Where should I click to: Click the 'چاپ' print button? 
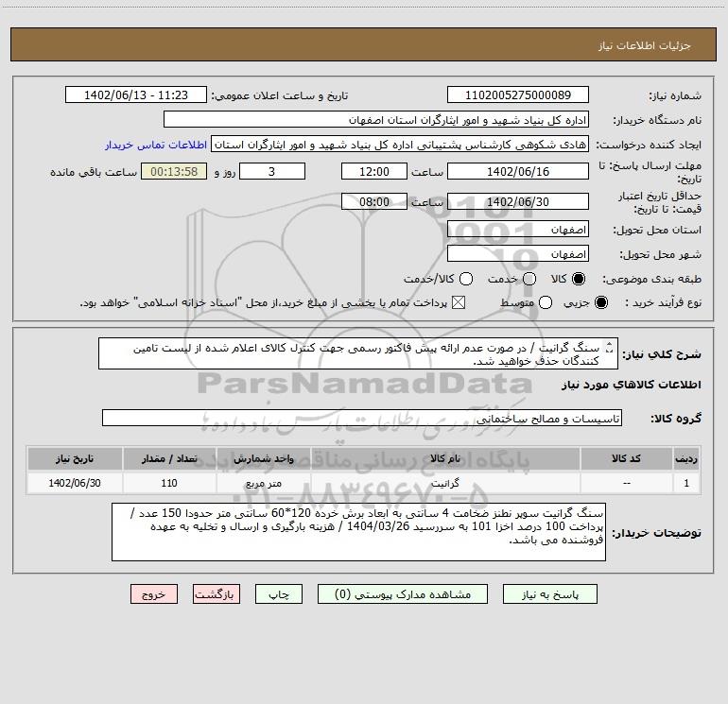[x=279, y=594]
